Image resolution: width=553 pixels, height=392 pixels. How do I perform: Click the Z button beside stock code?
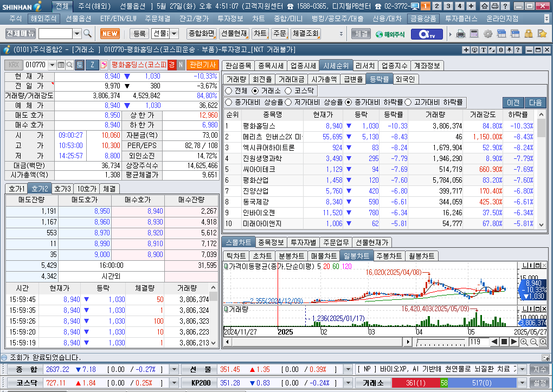pos(92,65)
